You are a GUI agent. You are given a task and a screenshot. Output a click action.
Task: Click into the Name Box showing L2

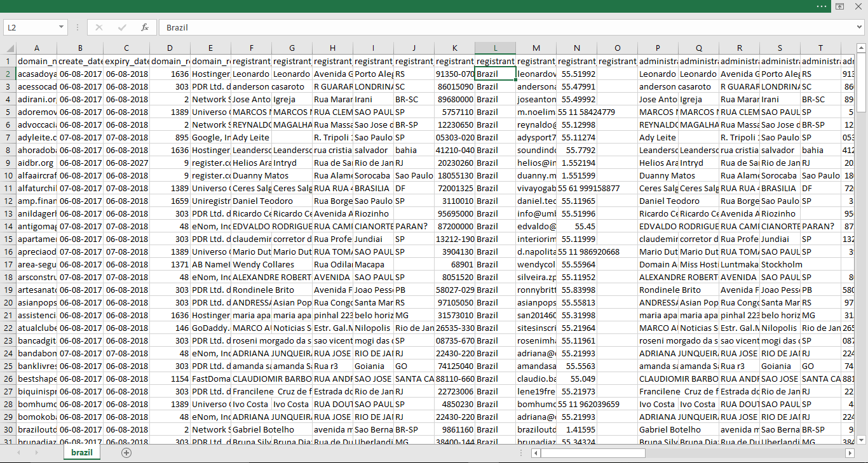(x=30, y=27)
